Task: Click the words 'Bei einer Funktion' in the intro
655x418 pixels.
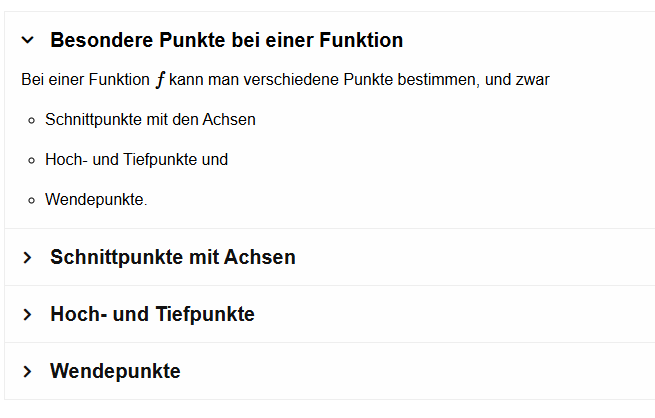Action: click(84, 80)
